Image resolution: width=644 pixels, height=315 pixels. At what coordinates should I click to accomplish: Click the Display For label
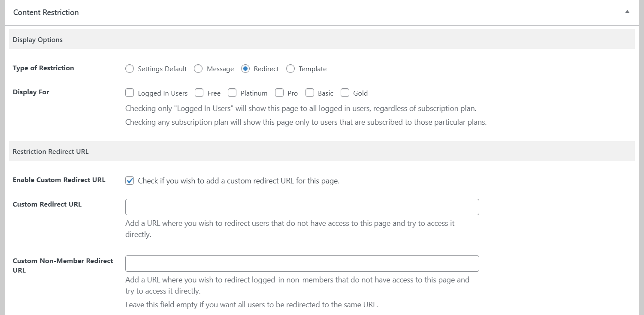click(x=31, y=92)
